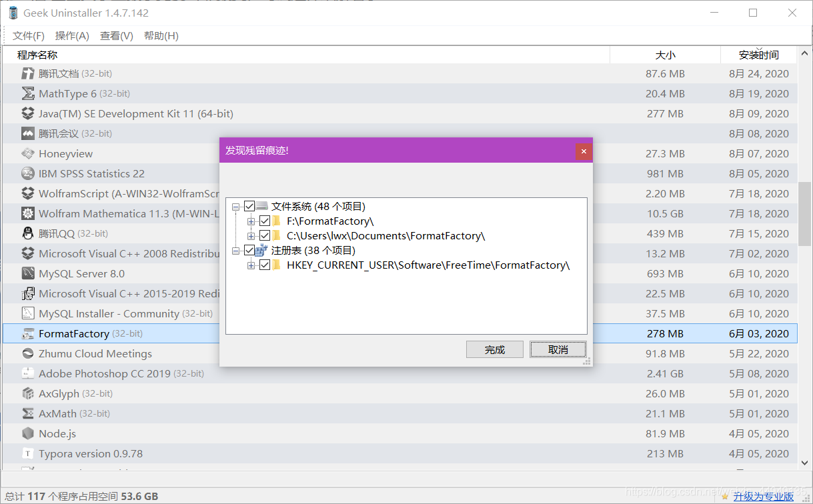Sort by the 安装时间 column header
This screenshot has height=504, width=813.
click(759, 55)
